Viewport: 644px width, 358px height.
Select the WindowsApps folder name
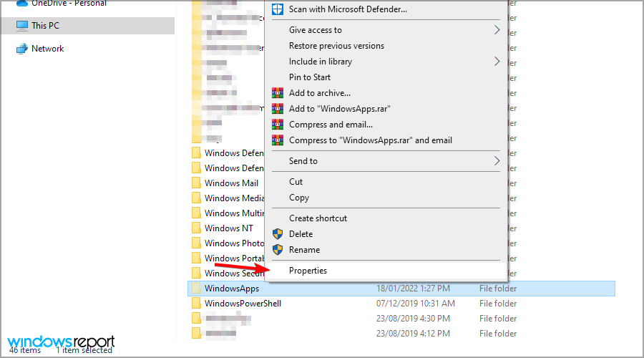[232, 289]
